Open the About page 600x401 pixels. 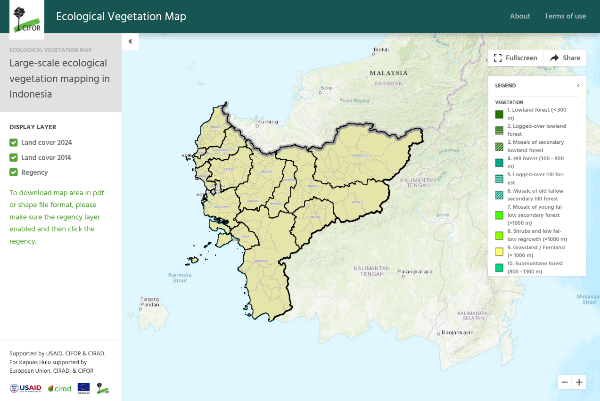[x=520, y=16]
